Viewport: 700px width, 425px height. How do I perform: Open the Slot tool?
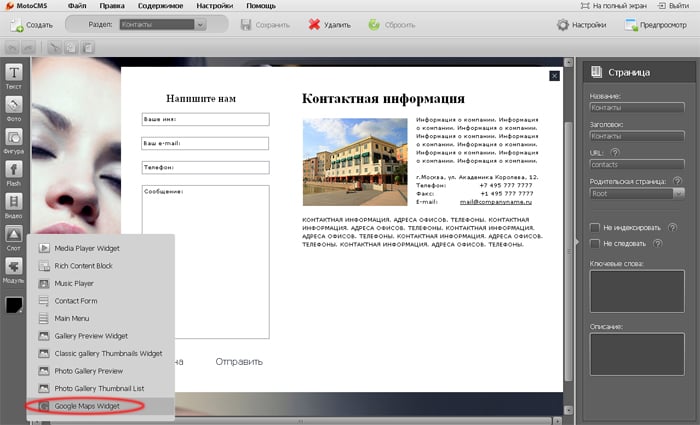[15, 236]
